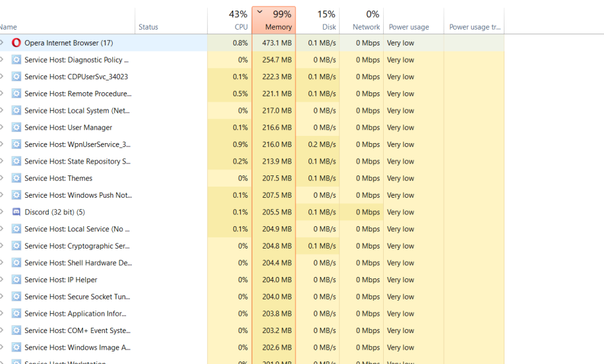Screen dimensions: 604x364
Task: Click gear icon for Service Host: COM+ Event
Action: (x=16, y=330)
